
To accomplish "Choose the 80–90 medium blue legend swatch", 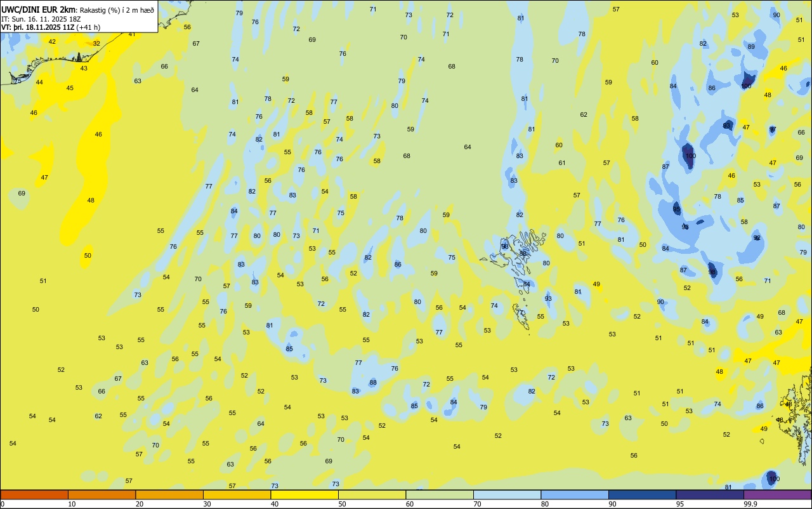I will (575, 494).
